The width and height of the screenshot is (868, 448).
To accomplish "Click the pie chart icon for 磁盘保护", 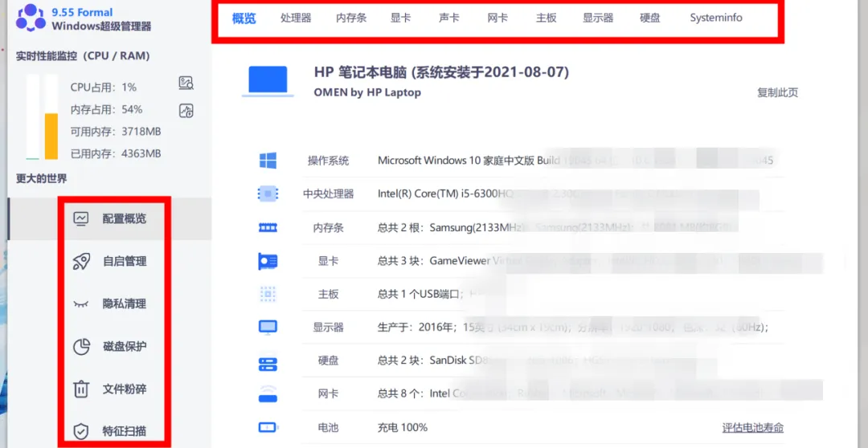I will click(x=81, y=346).
